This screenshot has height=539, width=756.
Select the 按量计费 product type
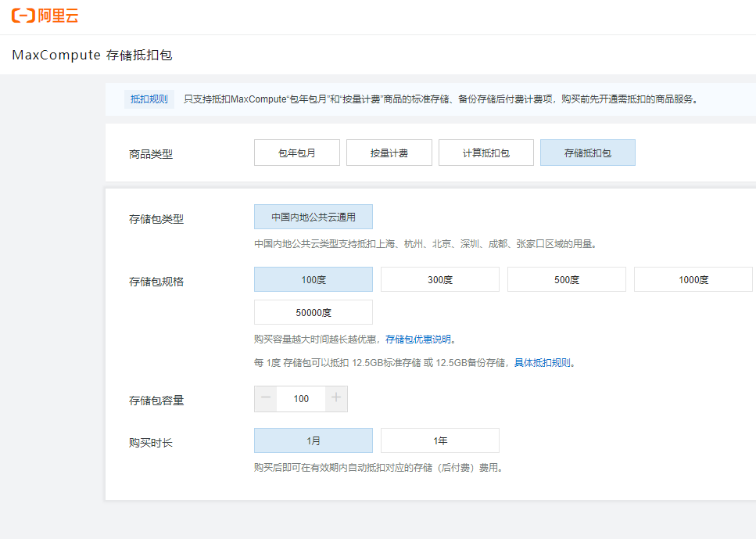[389, 153]
